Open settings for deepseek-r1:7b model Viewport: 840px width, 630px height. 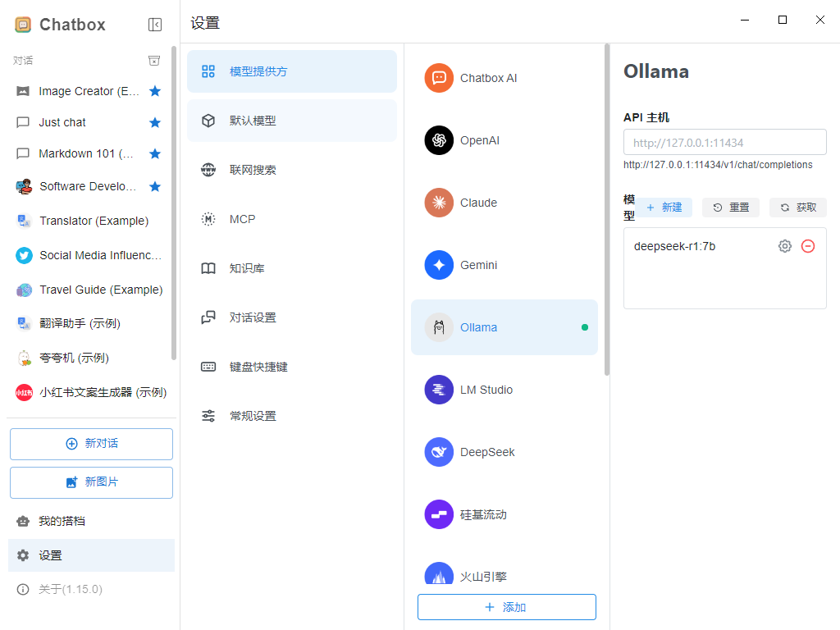785,246
